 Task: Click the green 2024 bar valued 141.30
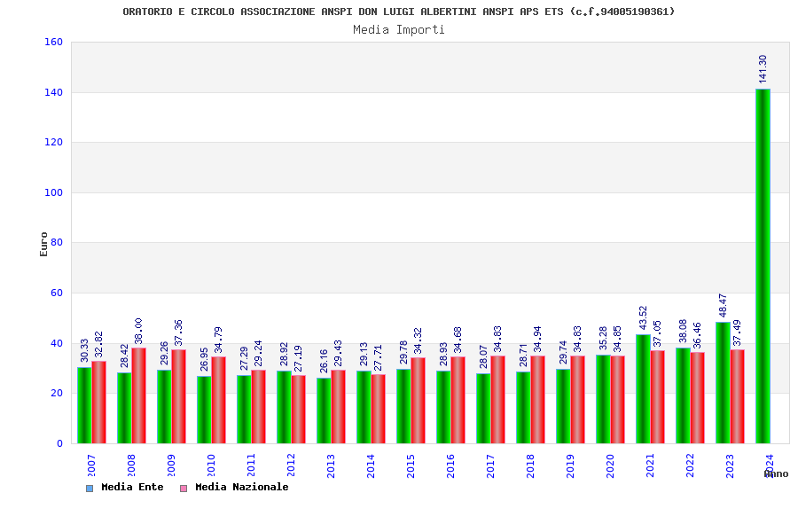(763, 266)
